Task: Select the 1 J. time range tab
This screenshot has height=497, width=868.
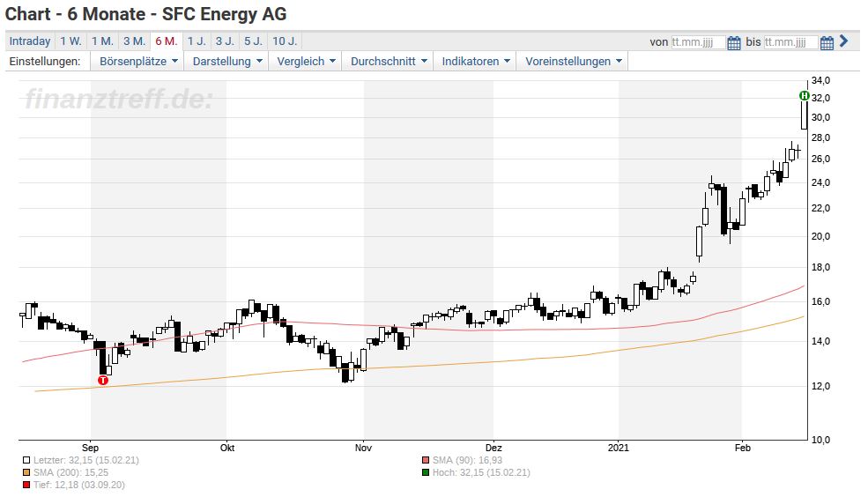Action: pyautogui.click(x=196, y=41)
